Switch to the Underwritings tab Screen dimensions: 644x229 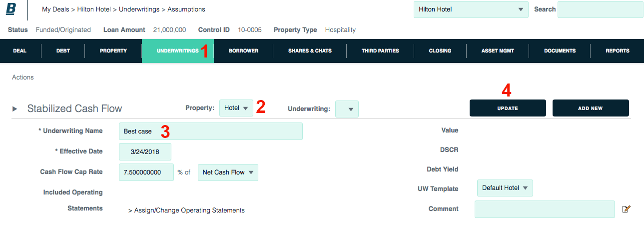point(178,50)
